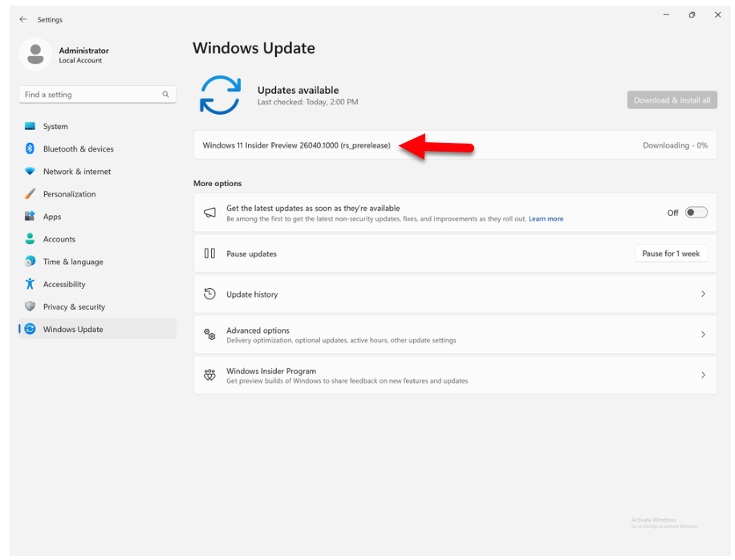Screen dimensions: 735x560
Task: Minimize the Settings window
Action: point(666,15)
